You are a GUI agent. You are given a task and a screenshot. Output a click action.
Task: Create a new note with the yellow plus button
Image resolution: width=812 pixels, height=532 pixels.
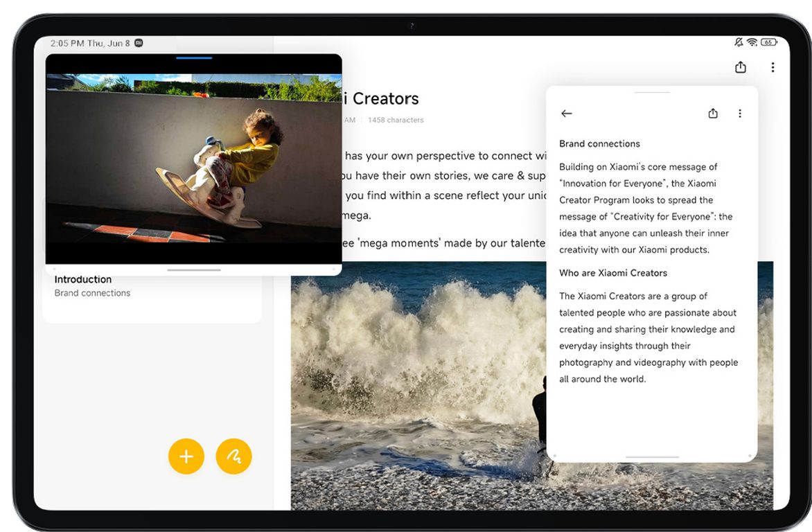coord(186,456)
